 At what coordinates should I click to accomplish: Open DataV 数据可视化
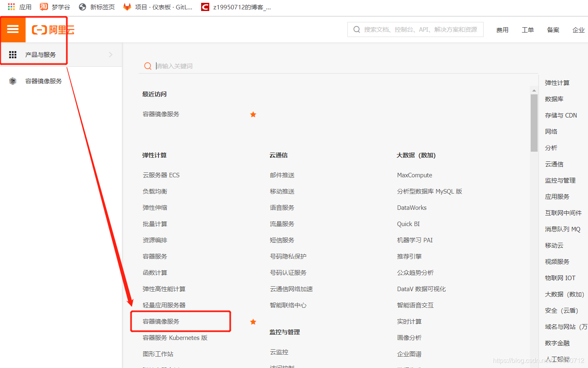[x=421, y=289]
